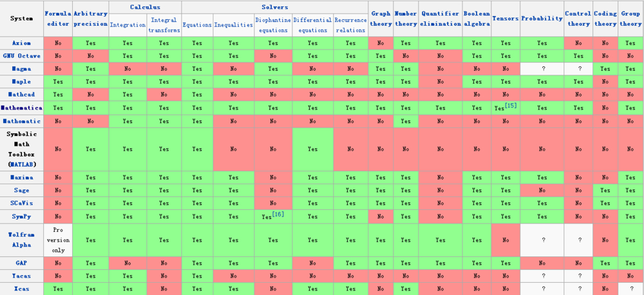Open the Axiom system link
This screenshot has height=295, width=644.
21,43
